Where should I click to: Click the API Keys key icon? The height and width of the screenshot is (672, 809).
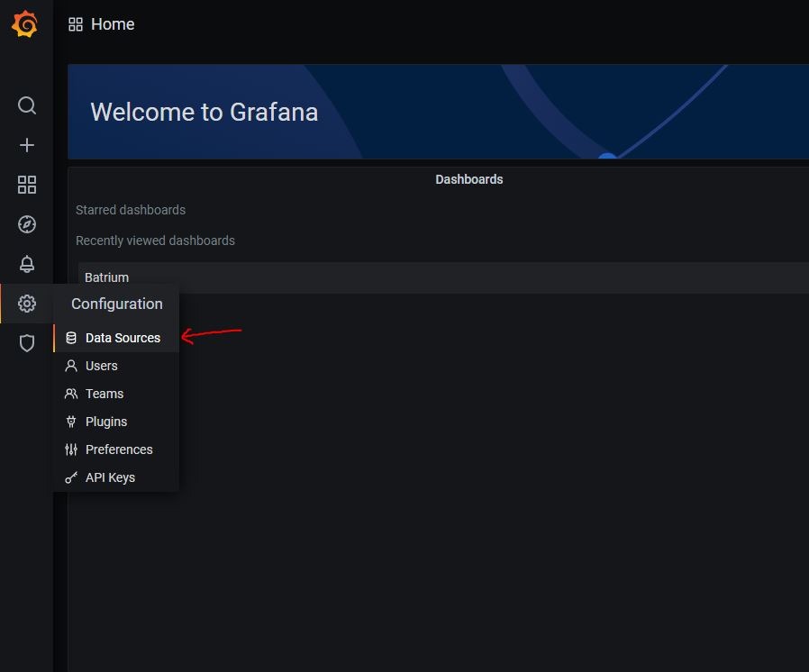click(x=71, y=477)
